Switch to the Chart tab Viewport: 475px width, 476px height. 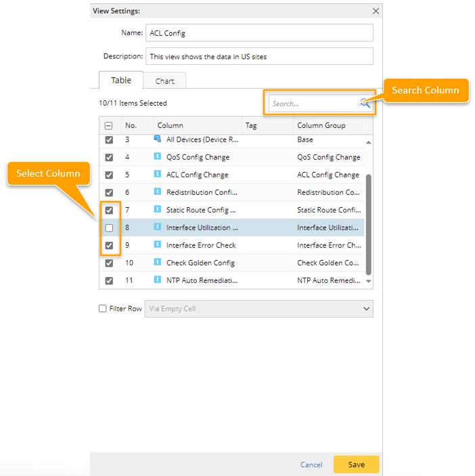click(x=164, y=81)
